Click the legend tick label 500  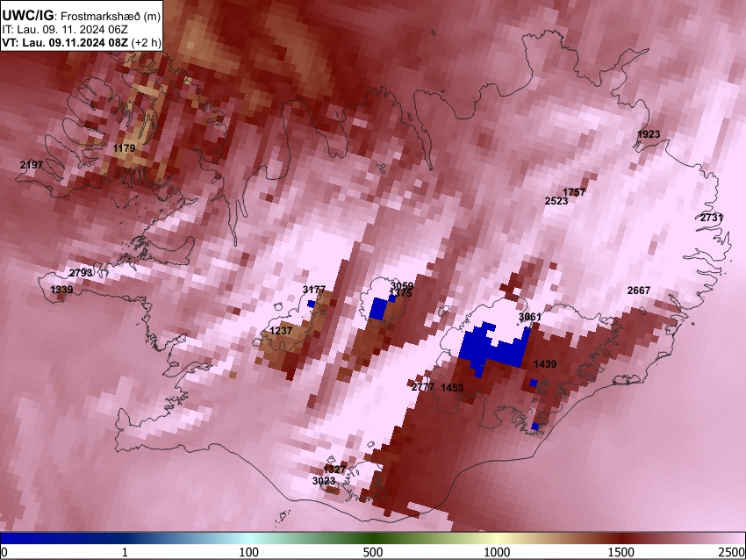373,552
